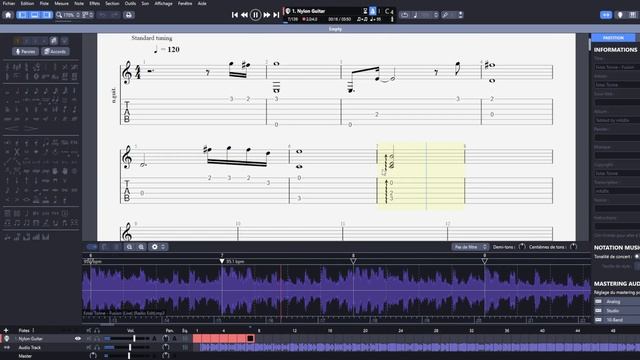Click the instrument view guitar icon
This screenshot has width=640, height=360.
620,15
